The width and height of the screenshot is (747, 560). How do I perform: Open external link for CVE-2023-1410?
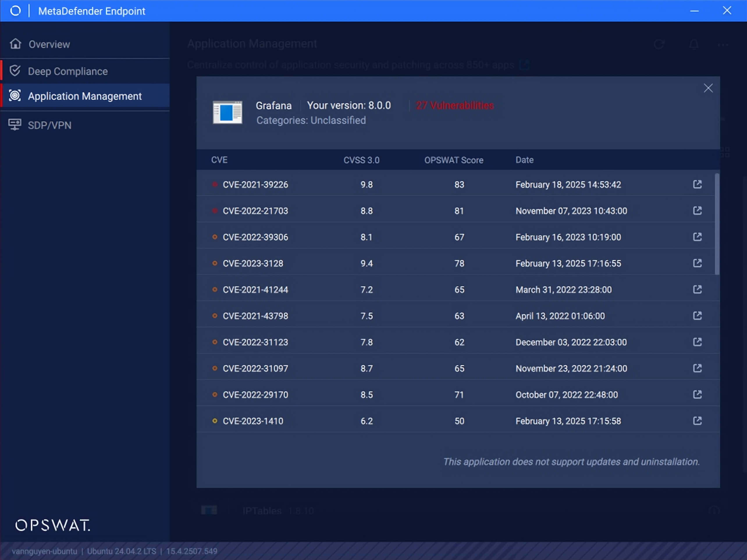point(697,421)
